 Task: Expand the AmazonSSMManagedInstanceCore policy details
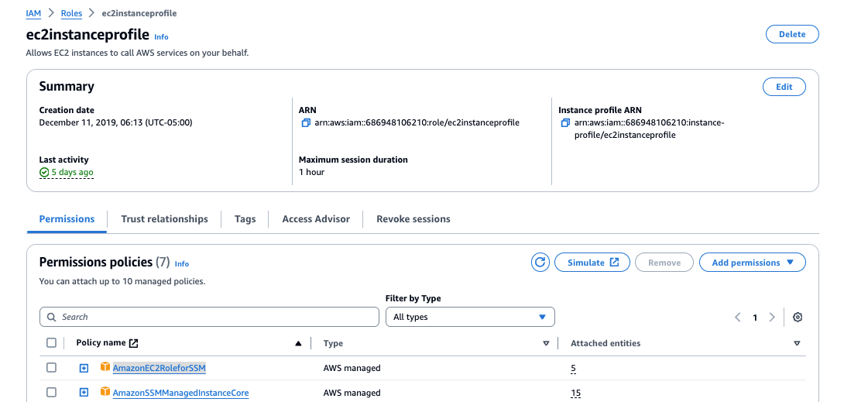[84, 393]
